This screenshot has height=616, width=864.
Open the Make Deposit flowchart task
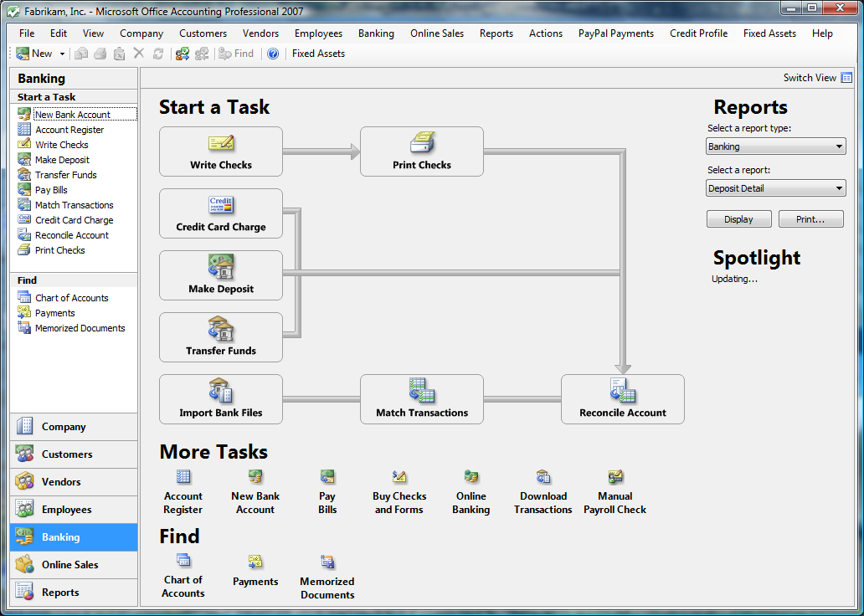(x=221, y=275)
